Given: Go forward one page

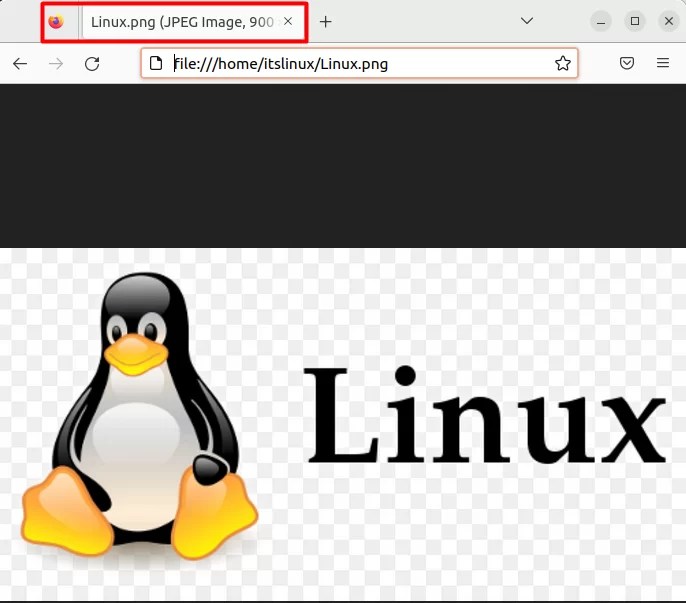Looking at the screenshot, I should pyautogui.click(x=56, y=64).
